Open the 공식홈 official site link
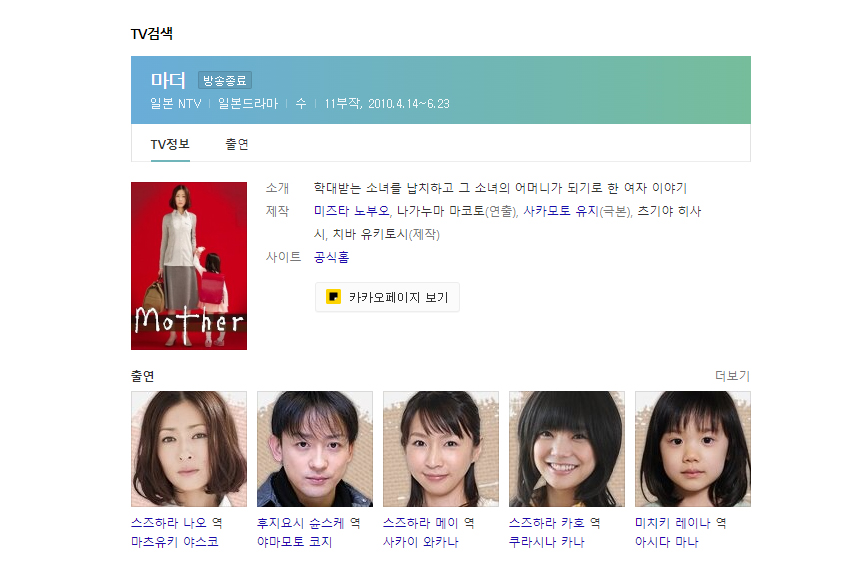This screenshot has height=573, width=850. pos(331,257)
